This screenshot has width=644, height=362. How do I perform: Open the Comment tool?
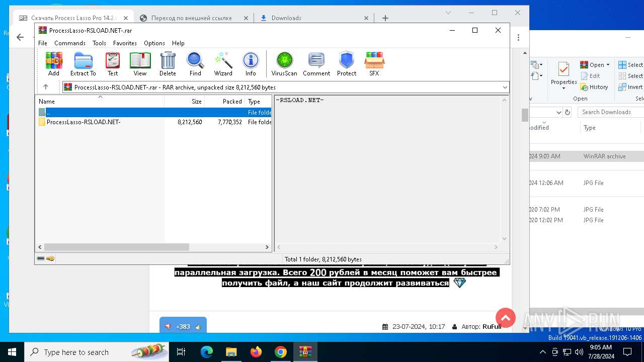316,64
